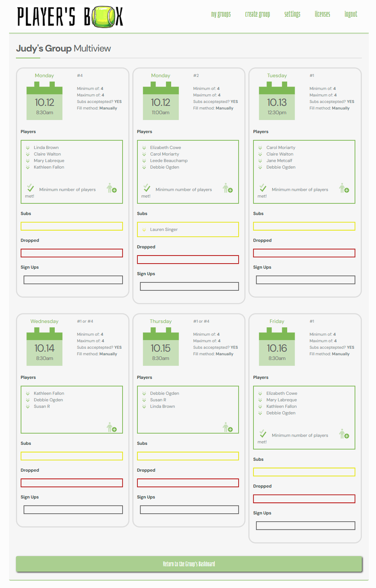Click the minimum-met checkmark in Tuesday card
This screenshot has width=376, height=588.
tap(263, 188)
